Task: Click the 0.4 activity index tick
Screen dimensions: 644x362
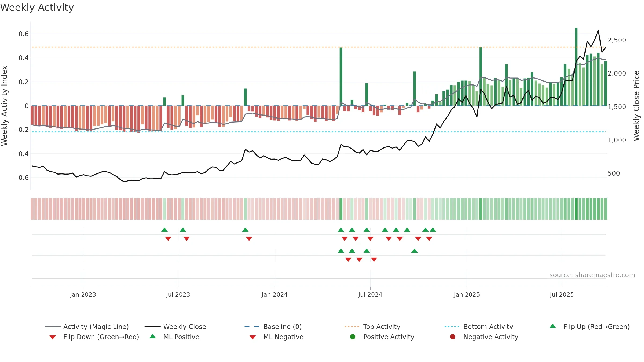Action: coord(24,58)
